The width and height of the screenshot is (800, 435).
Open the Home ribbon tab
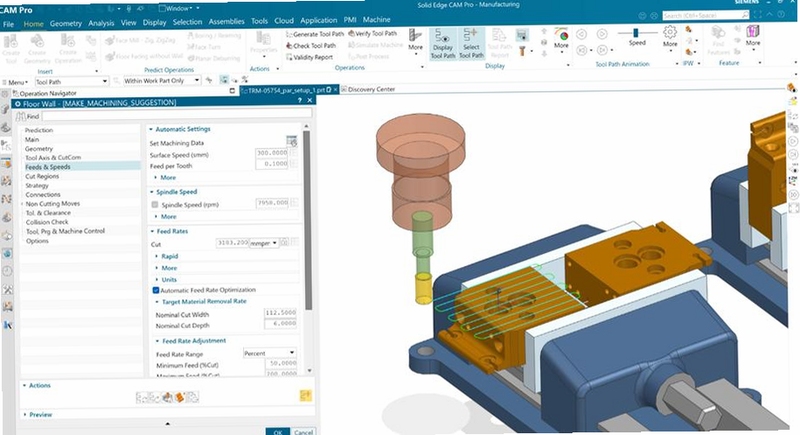tap(34, 24)
